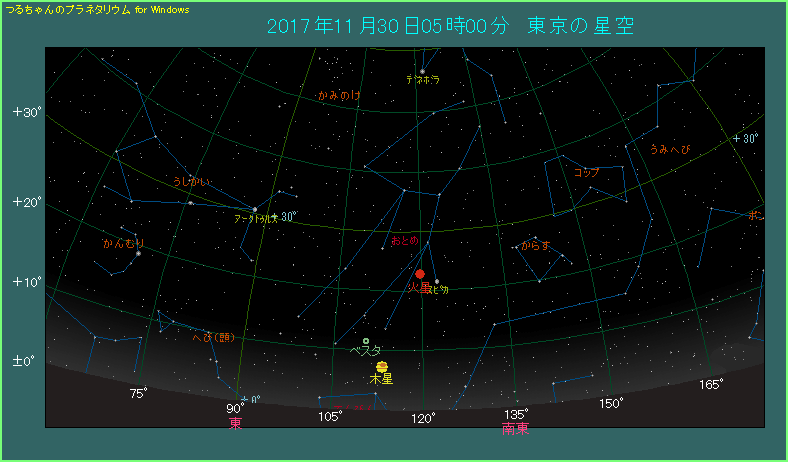Select the Spica (スピカ) star next to Mars
The width and height of the screenshot is (788, 462).
click(x=437, y=281)
